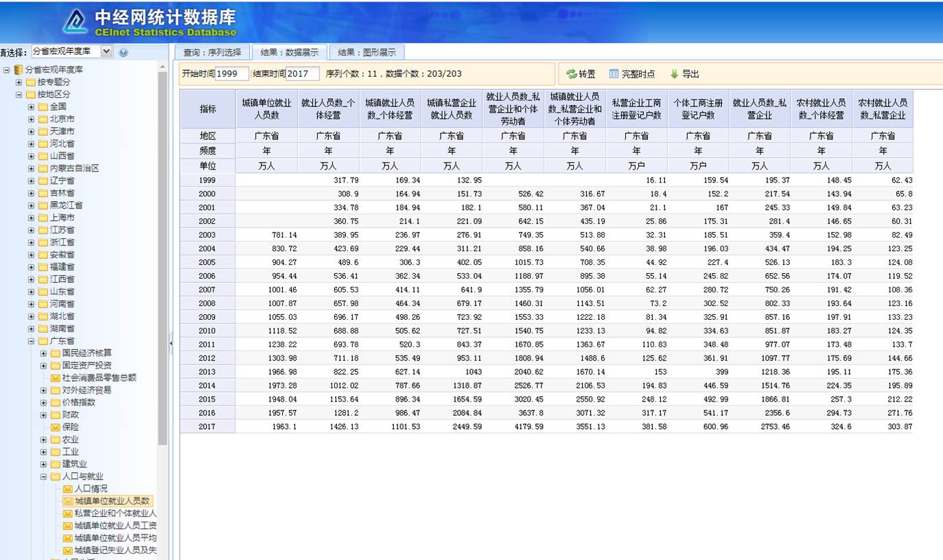The image size is (943, 560).
Task: Switch to the 结果：图形展示 tab
Action: (367, 52)
